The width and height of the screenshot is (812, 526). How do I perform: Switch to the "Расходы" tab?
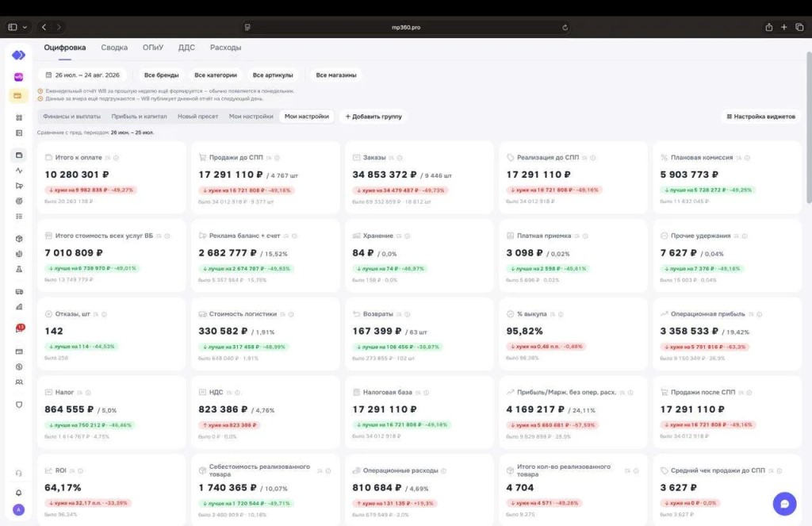(226, 47)
